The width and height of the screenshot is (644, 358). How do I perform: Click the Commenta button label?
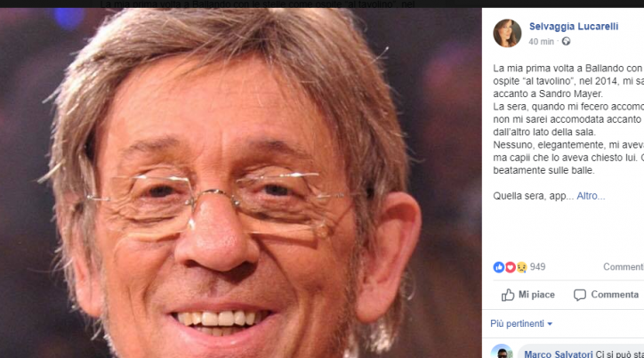615,295
